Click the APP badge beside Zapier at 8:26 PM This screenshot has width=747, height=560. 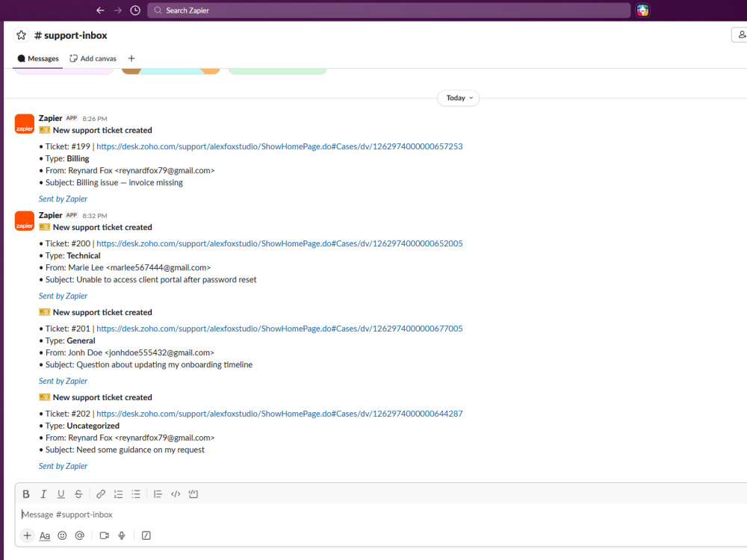coord(72,118)
